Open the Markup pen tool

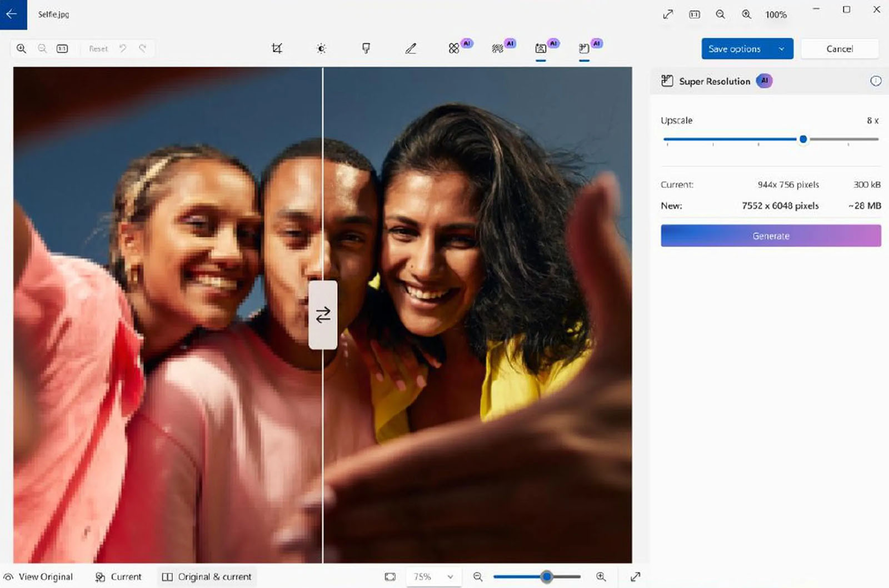[x=411, y=48]
